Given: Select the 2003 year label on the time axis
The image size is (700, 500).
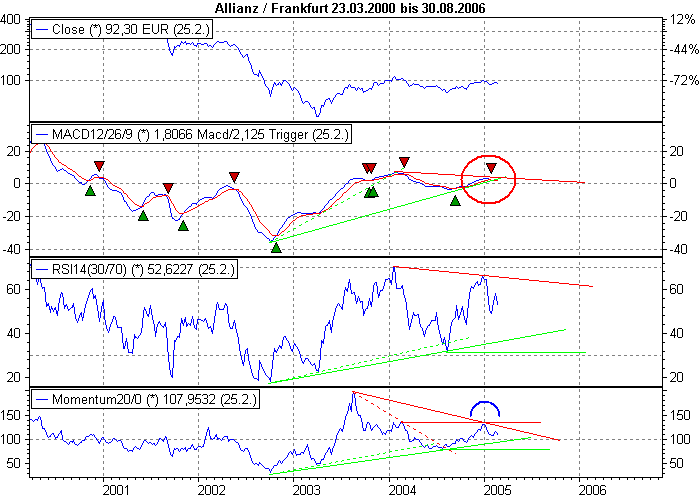Looking at the screenshot, I should 307,490.
